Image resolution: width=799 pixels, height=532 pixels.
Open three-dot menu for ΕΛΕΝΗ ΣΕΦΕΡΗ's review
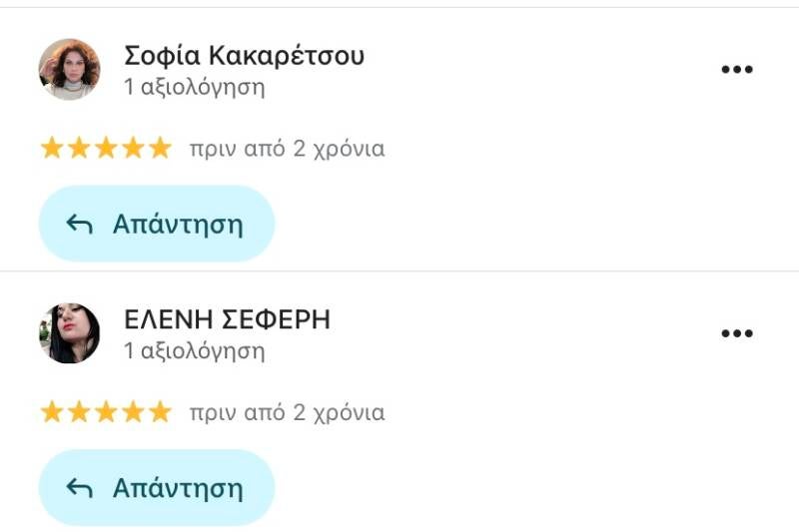[737, 333]
